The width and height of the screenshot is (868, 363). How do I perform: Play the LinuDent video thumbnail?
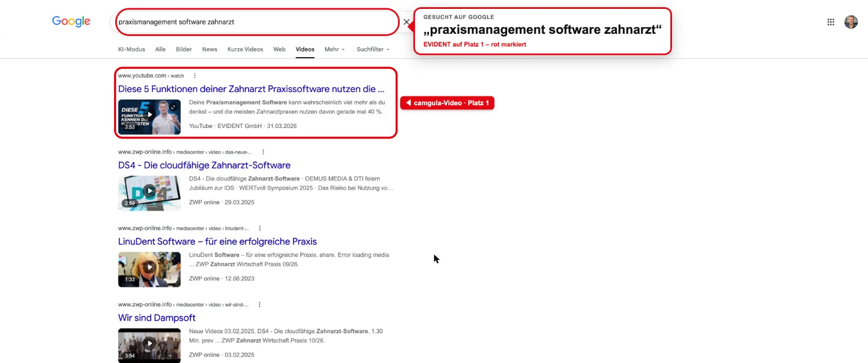click(x=149, y=269)
